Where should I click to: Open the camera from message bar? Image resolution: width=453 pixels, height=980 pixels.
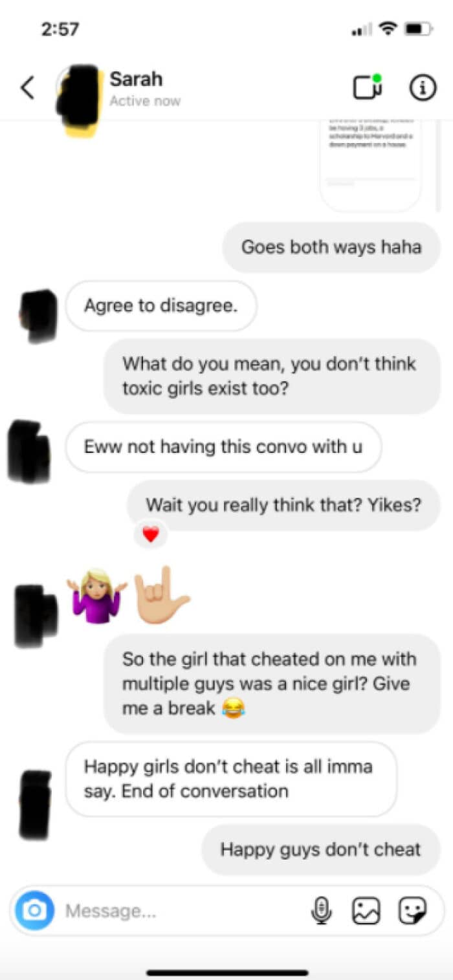35,911
